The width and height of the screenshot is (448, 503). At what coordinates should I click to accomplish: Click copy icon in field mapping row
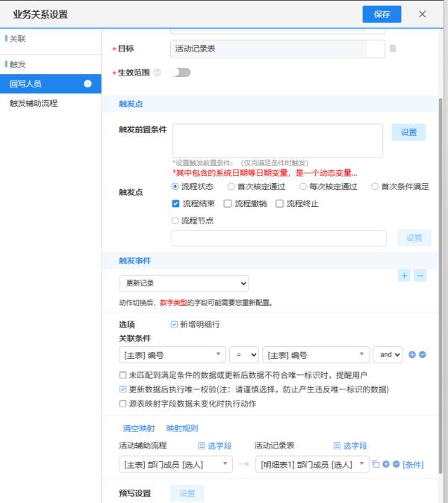[376, 464]
